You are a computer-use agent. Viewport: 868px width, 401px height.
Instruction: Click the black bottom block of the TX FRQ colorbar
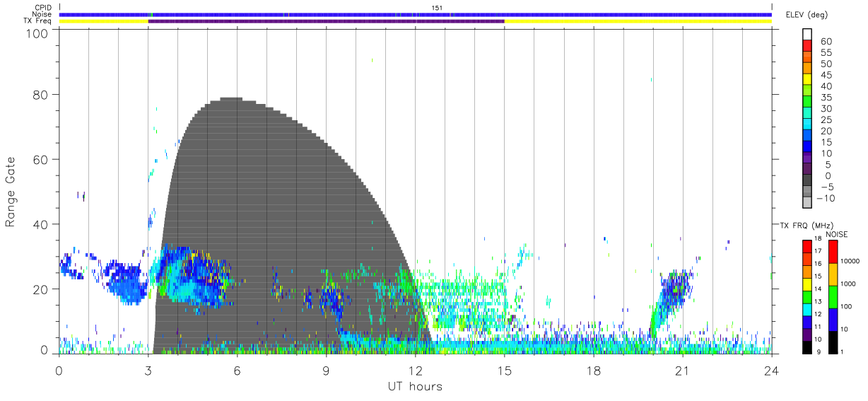807,348
